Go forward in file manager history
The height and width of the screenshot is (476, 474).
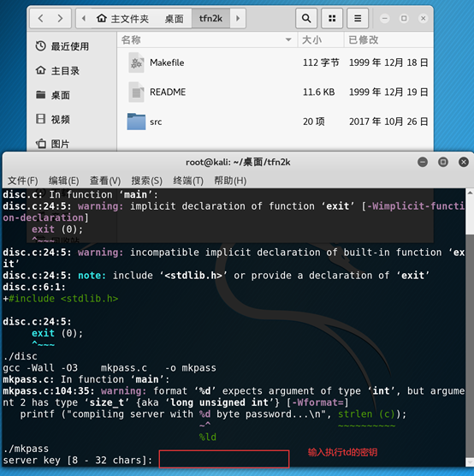[61, 19]
